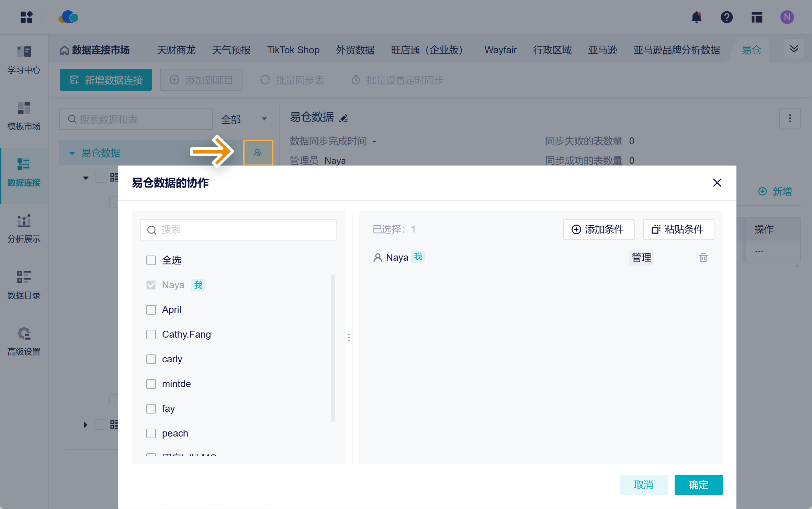Focus the 搜索数据和表 search field
The image size is (812, 509).
136,119
